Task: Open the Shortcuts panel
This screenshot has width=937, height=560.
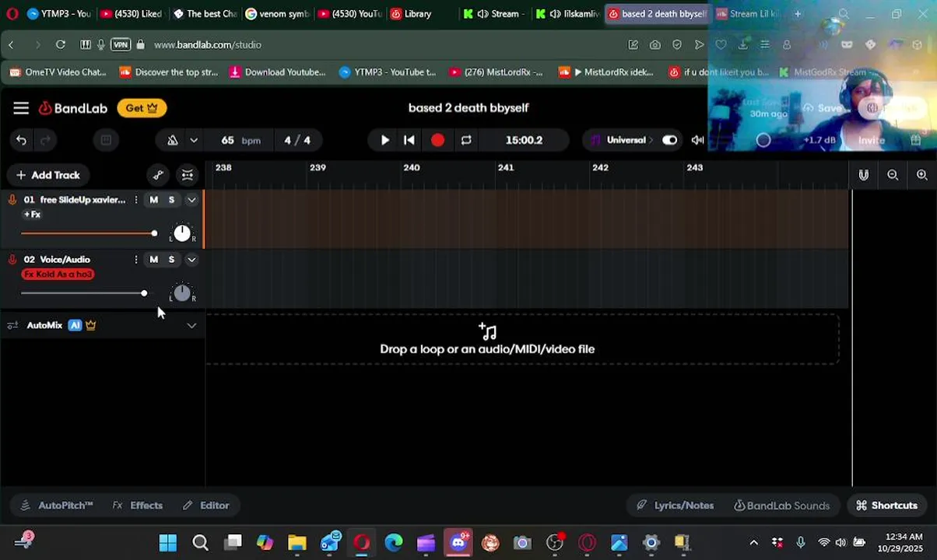Action: [x=886, y=506]
